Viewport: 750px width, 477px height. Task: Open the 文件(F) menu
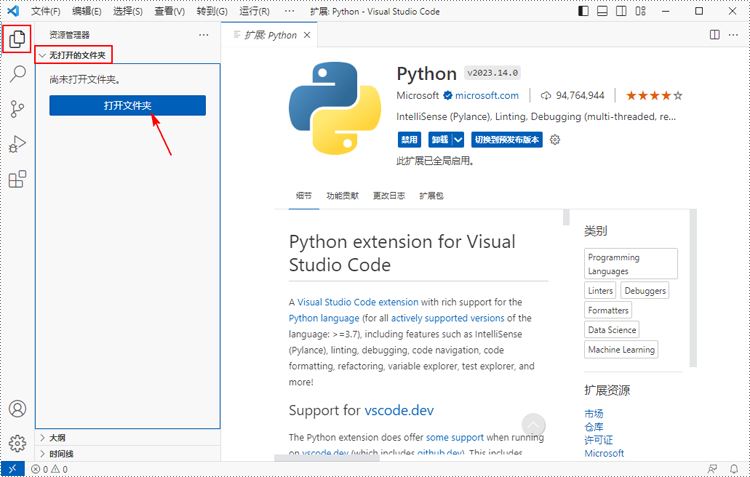(45, 11)
